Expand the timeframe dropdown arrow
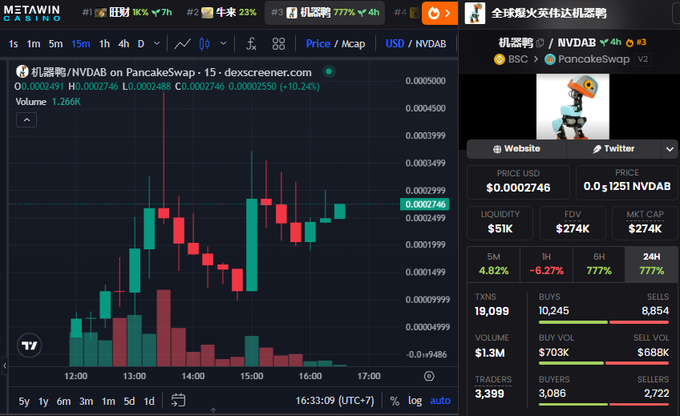The height and width of the screenshot is (416, 680). (x=157, y=43)
